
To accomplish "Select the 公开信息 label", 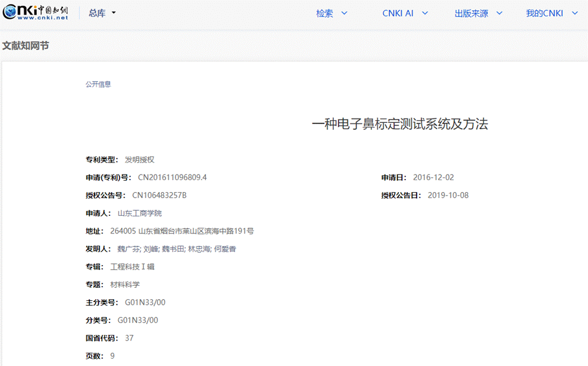I will pyautogui.click(x=98, y=84).
